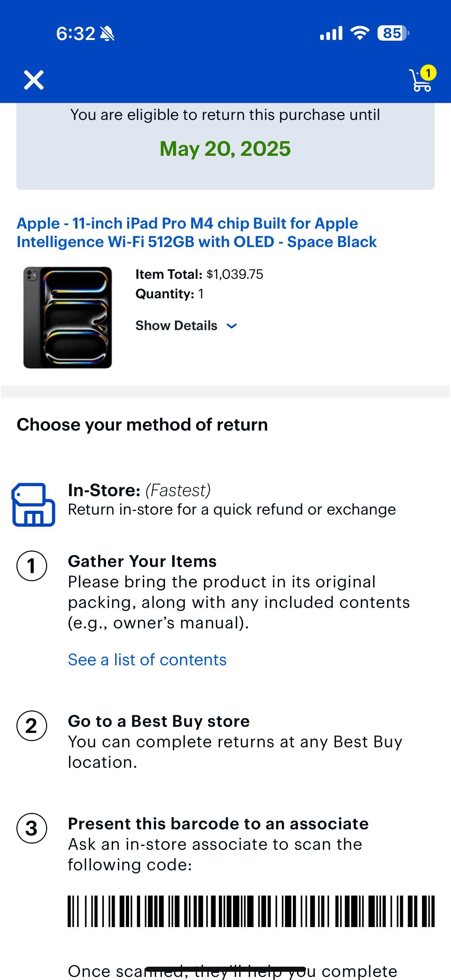Tap the battery indicator in status bar
This screenshot has height=980, width=451.
393,33
